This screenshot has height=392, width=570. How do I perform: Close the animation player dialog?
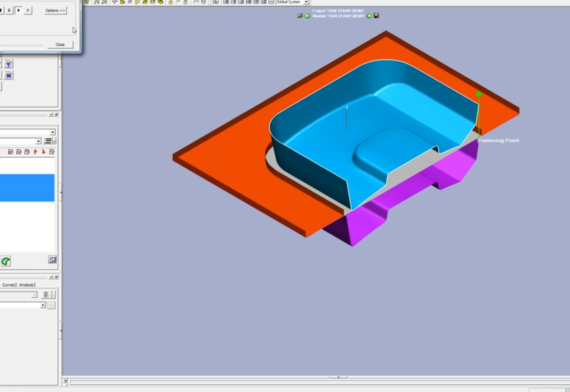(x=60, y=44)
